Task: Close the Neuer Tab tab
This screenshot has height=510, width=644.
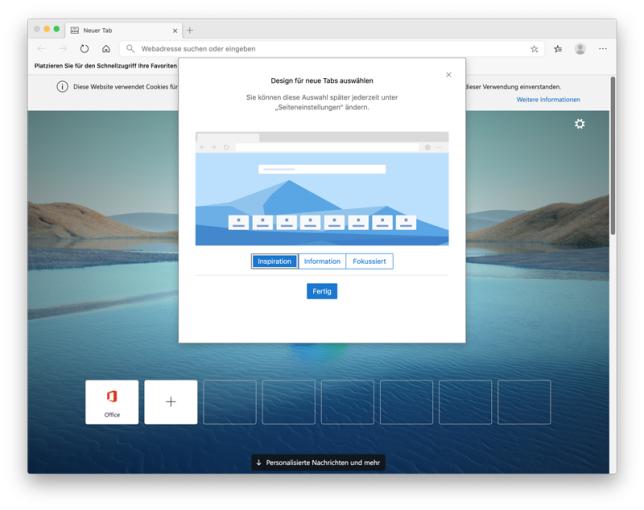Action: pyautogui.click(x=175, y=30)
